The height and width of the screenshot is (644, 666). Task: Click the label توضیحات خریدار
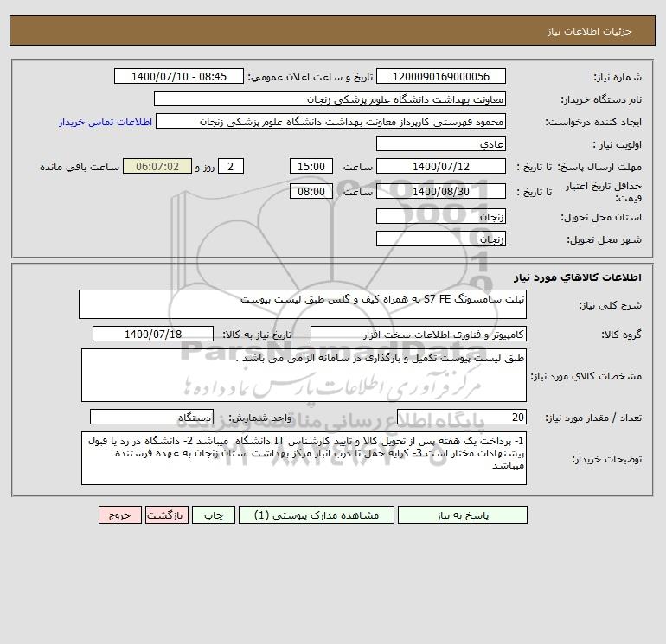[607, 459]
